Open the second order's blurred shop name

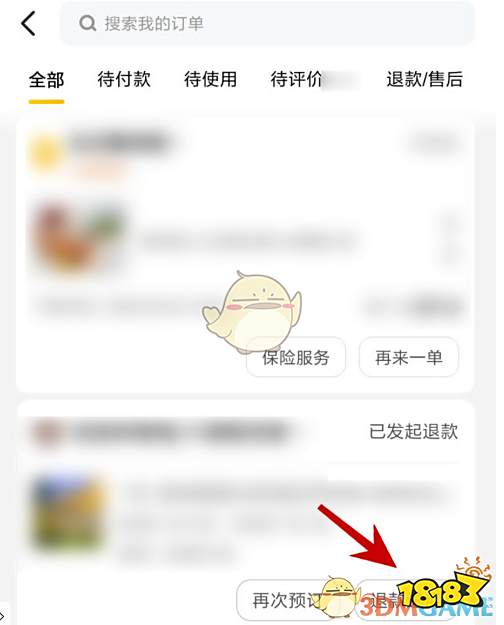coord(179,432)
